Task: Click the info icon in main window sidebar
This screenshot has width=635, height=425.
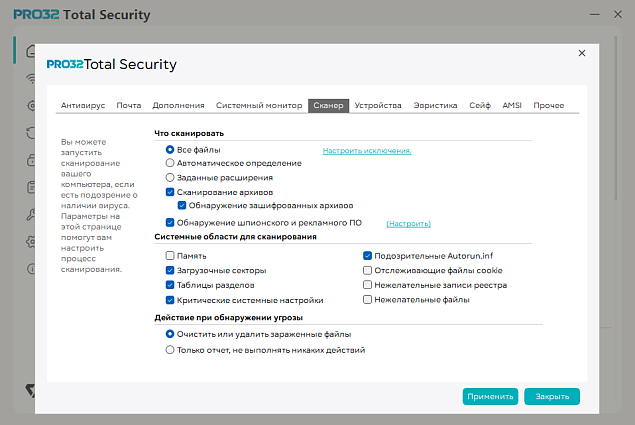Action: click(31, 269)
